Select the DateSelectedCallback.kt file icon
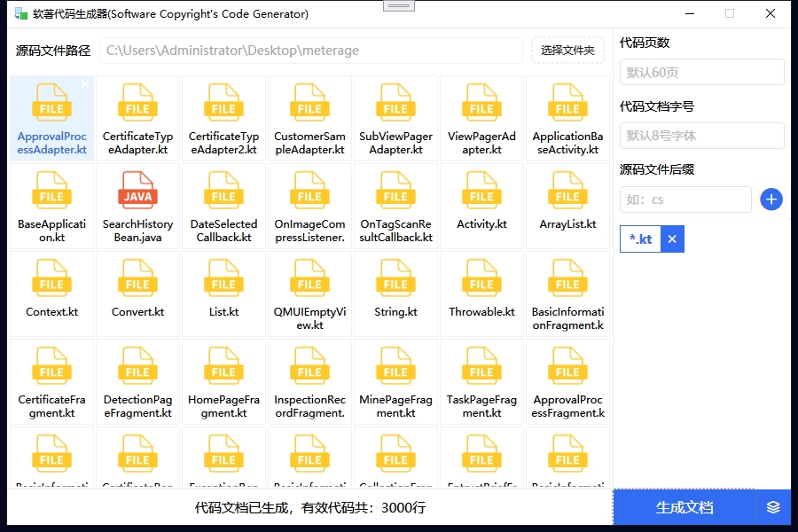 [x=223, y=190]
